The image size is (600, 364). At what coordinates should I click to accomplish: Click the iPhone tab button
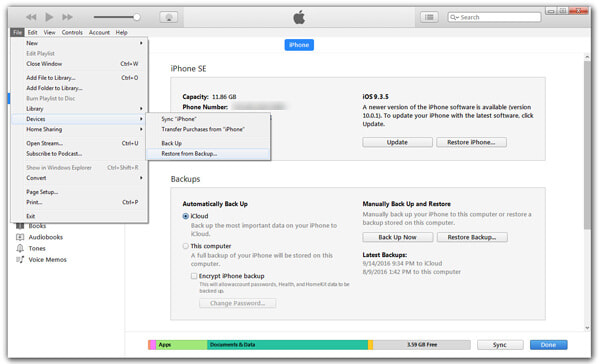[x=299, y=45]
